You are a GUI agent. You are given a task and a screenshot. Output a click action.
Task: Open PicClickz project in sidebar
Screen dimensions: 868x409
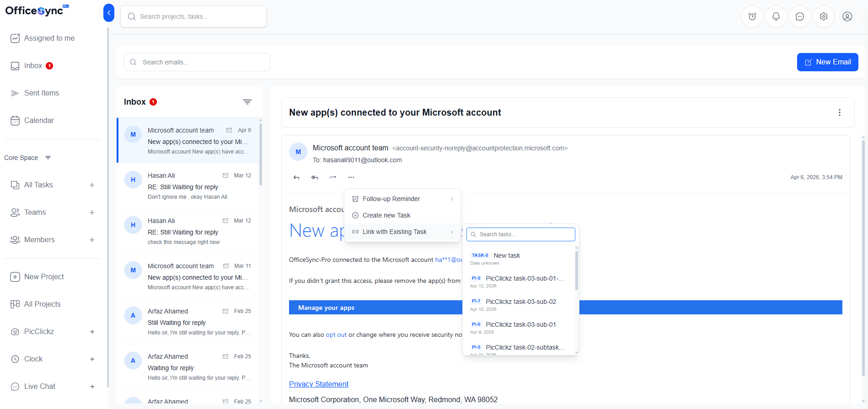click(x=32, y=332)
